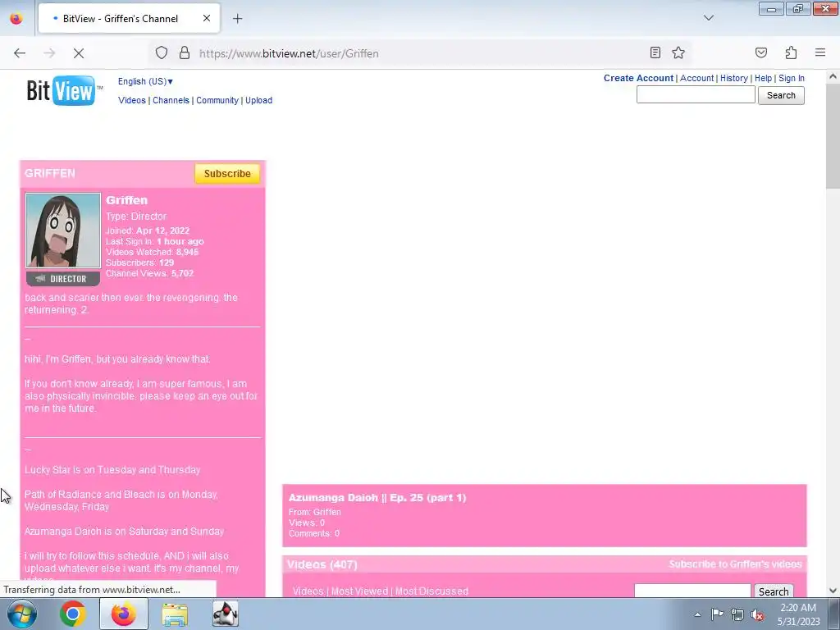Click the video title Azumanga Daioh Ep. 25
This screenshot has height=630, width=840.
click(377, 497)
